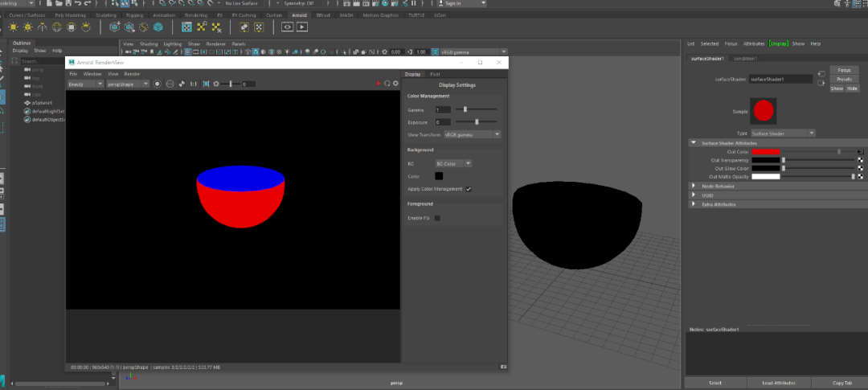The height and width of the screenshot is (390, 868).
Task: Enable the Enable FG checkbox
Action: coord(437,218)
